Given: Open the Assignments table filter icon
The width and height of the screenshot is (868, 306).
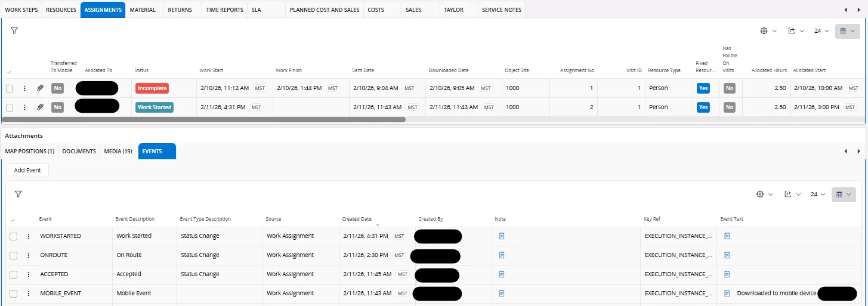Looking at the screenshot, I should click(x=14, y=30).
